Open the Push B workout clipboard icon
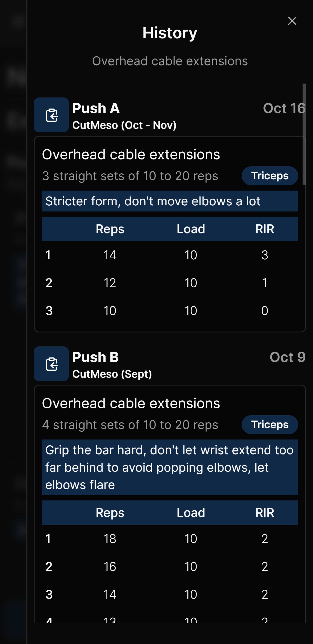The image size is (313, 644). tap(51, 364)
